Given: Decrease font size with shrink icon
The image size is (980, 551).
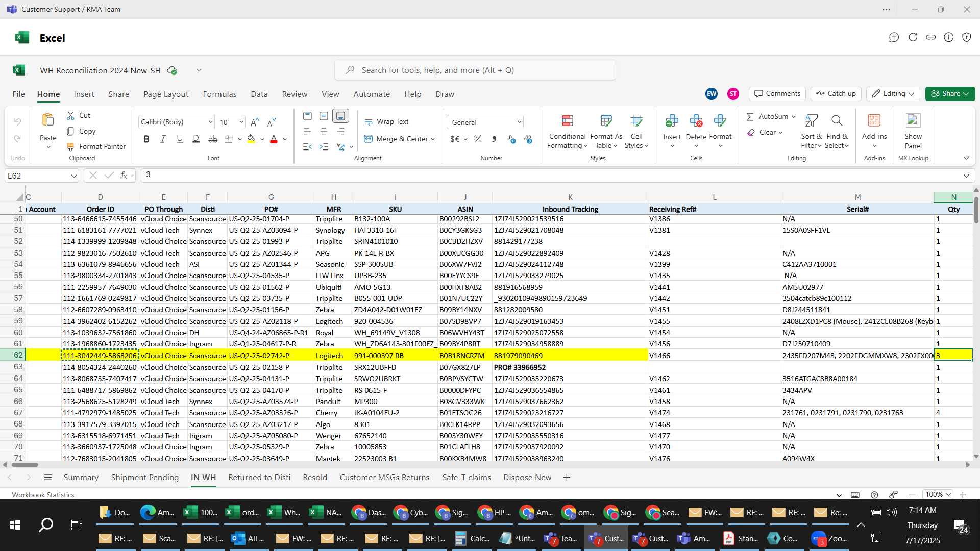Looking at the screenshot, I should click(272, 122).
